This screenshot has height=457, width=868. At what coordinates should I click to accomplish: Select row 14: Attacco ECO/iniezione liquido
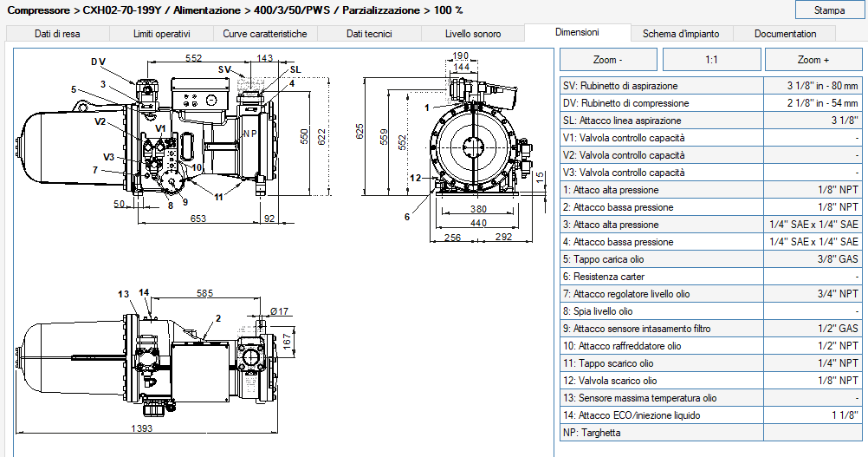pos(711,415)
